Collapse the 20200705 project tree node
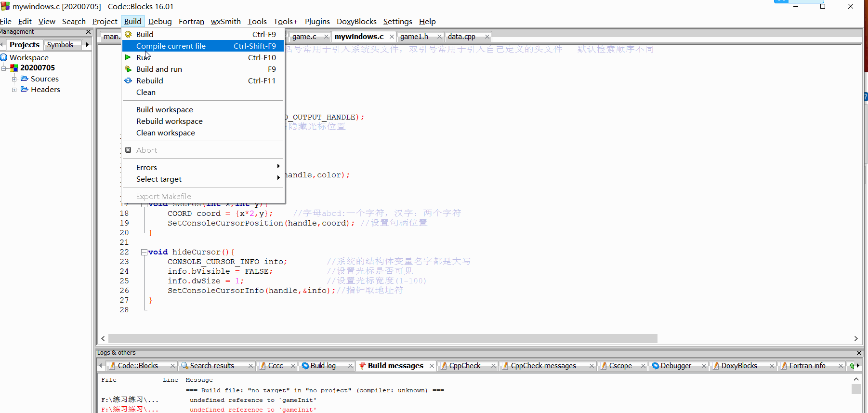 [4, 68]
